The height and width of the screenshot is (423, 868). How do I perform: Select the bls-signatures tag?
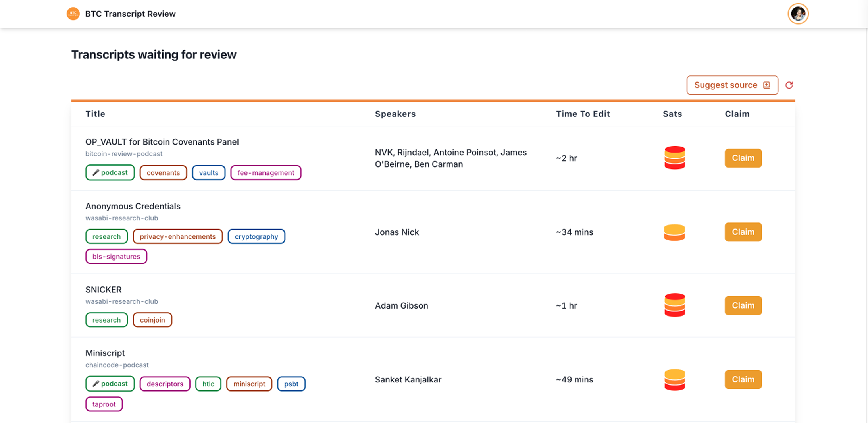tap(116, 256)
